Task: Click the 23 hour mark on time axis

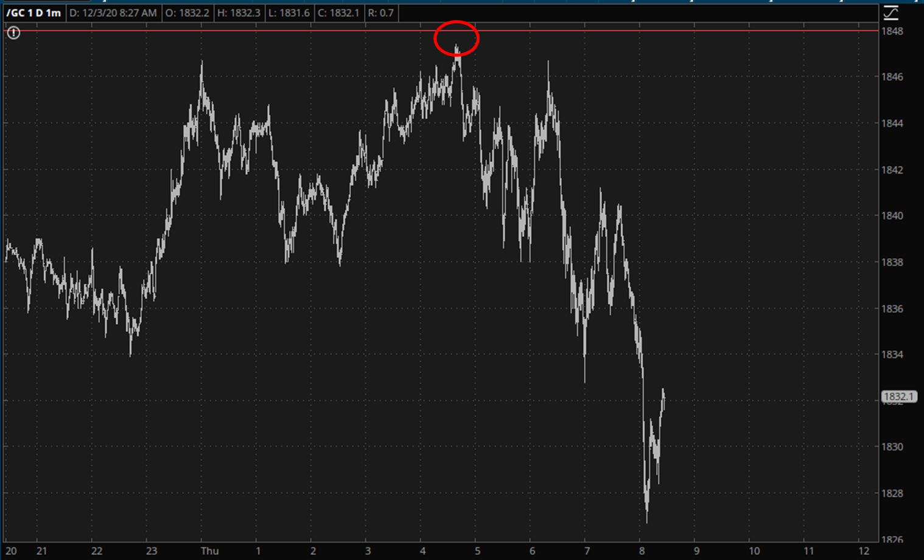Action: point(151,551)
